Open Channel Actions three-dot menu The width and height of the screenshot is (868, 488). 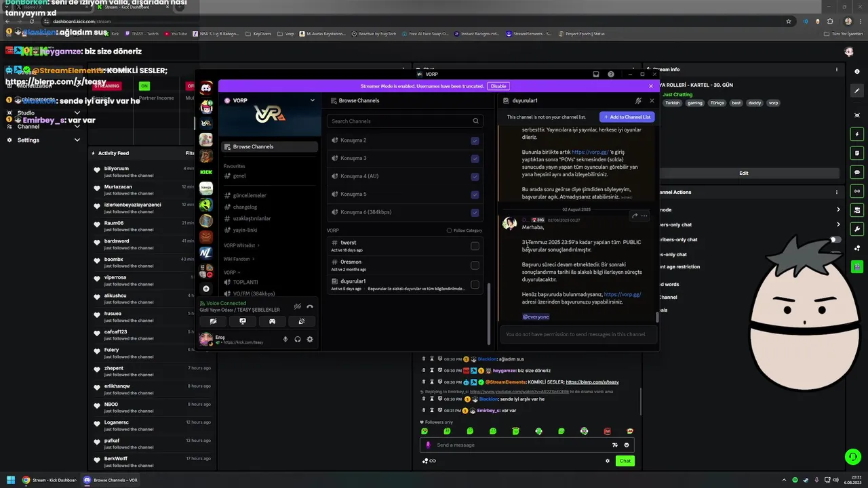837,192
